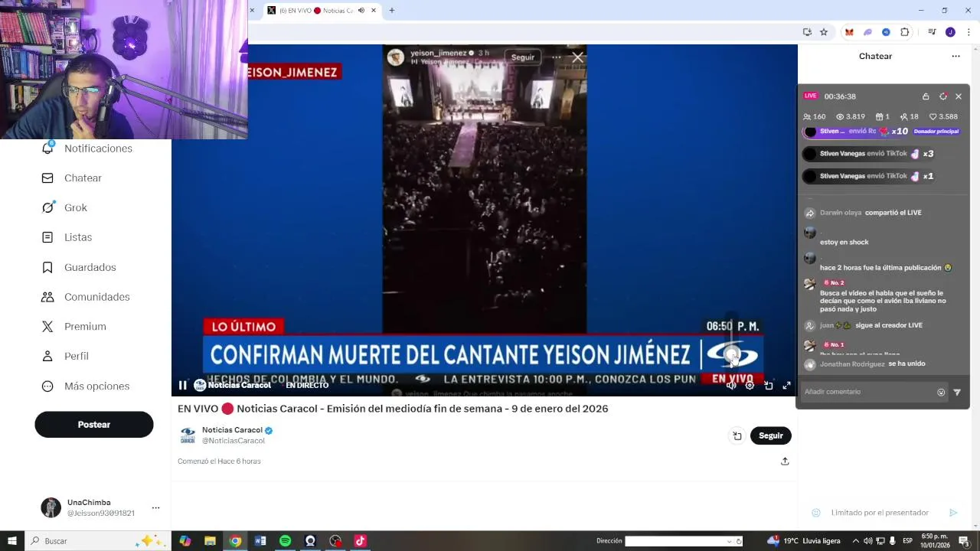The height and width of the screenshot is (551, 980).
Task: Open the Windows Start menu
Action: (12, 541)
